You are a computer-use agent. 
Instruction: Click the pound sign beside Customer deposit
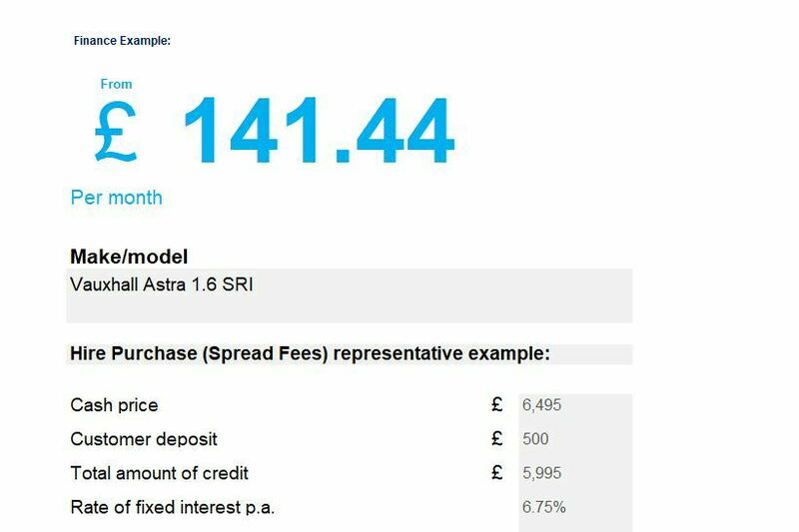coord(497,438)
